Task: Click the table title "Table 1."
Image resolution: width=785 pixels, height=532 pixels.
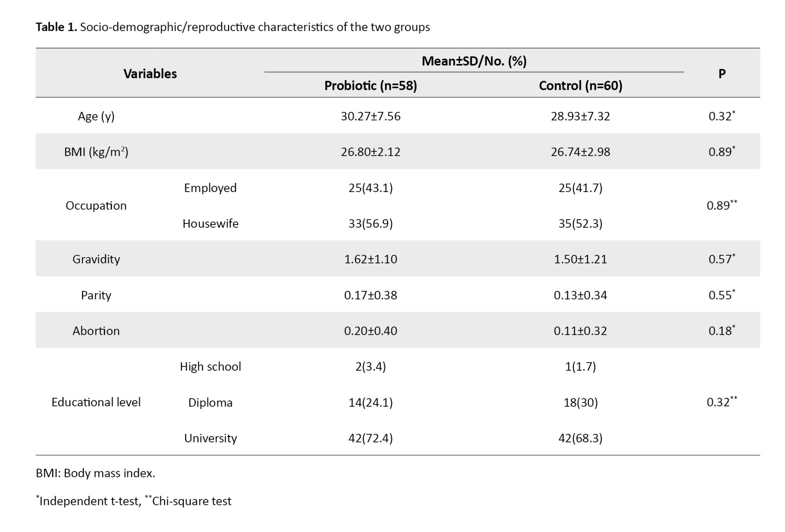Action: tap(56, 27)
